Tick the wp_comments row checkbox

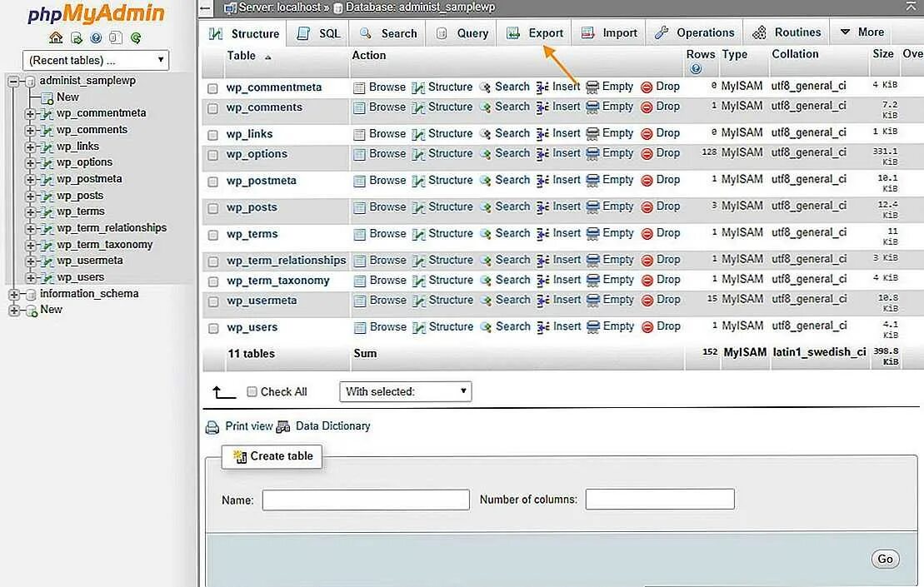(x=212, y=109)
